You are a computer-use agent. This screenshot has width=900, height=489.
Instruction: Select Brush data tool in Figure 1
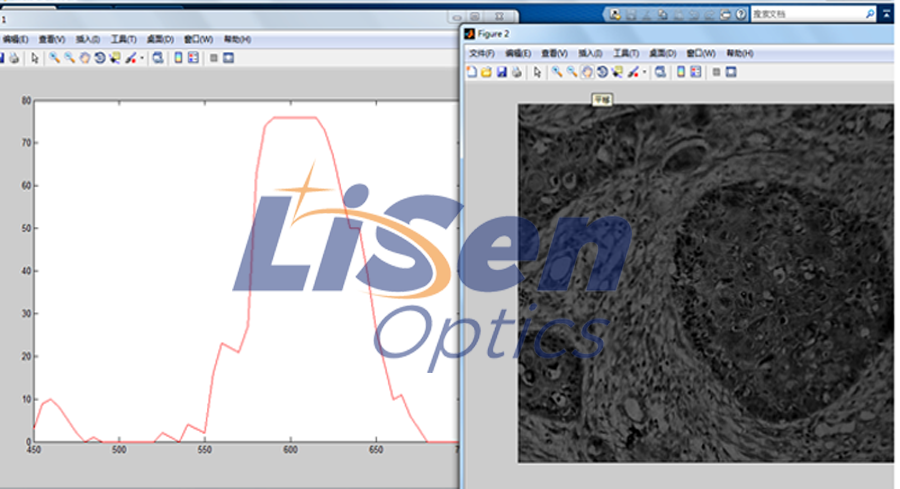[x=130, y=58]
